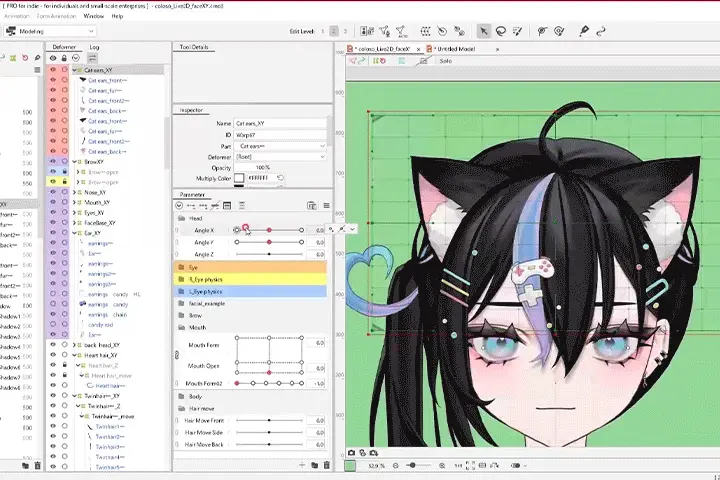Create a warp deformer from toolbar
Image resolution: width=720 pixels, height=480 pixels.
pos(425,31)
